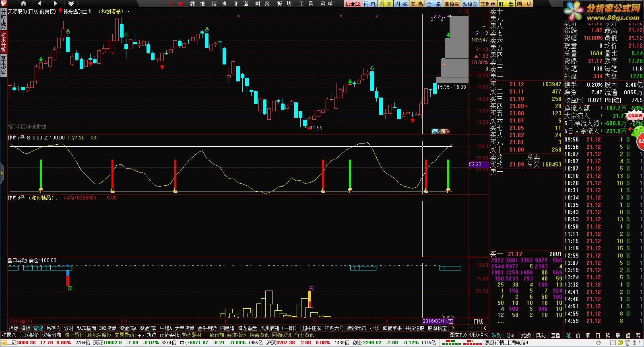The image size is (644, 347).
Task: Select the 模板 template tab
Action: tap(25, 328)
